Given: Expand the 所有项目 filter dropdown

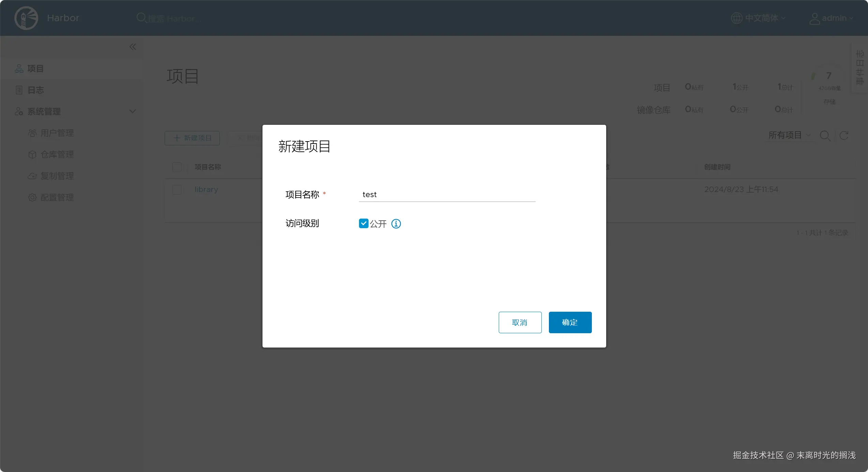Looking at the screenshot, I should point(789,135).
